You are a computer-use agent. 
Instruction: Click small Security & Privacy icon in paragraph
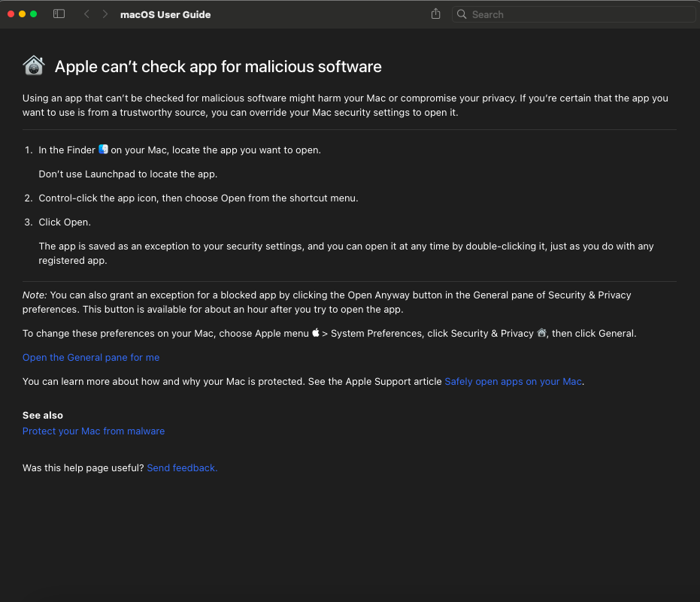(541, 332)
